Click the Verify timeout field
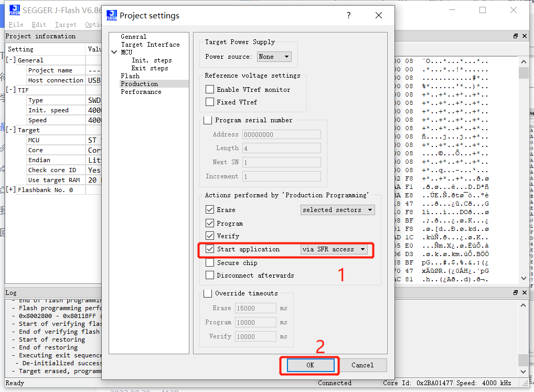This screenshot has height=392, width=534. point(255,336)
